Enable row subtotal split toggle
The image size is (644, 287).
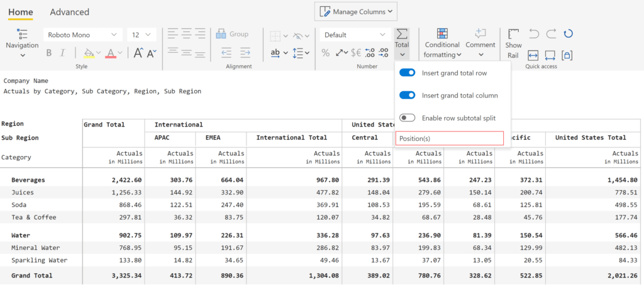coord(408,118)
